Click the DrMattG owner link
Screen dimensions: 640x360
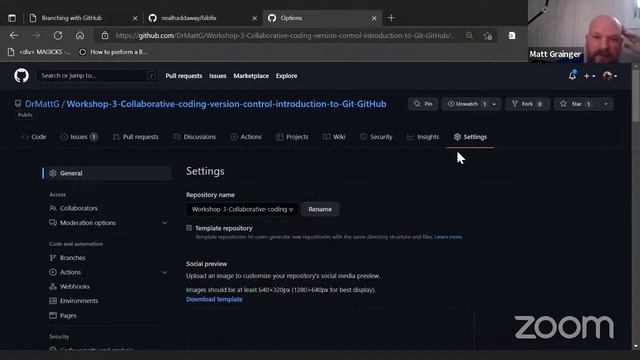(42, 104)
